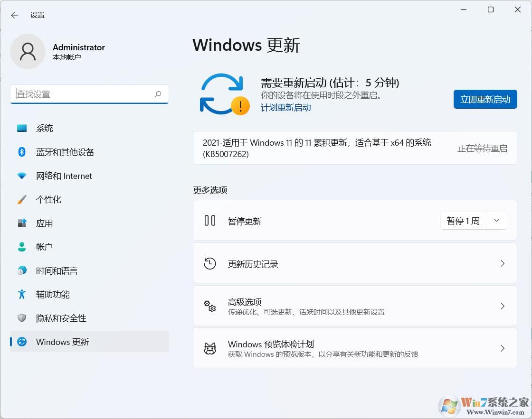532x419 pixels.
Task: Click the back arrow at top left
Action: coord(14,15)
